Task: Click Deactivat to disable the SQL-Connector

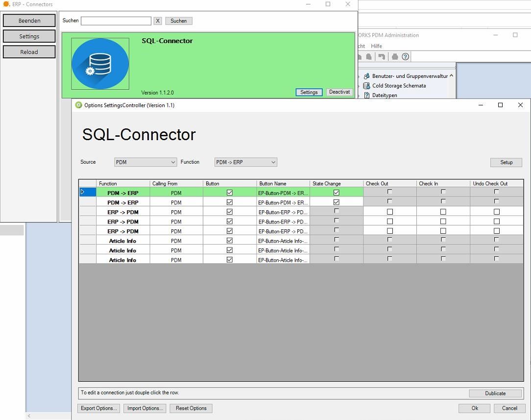Action: [x=339, y=92]
